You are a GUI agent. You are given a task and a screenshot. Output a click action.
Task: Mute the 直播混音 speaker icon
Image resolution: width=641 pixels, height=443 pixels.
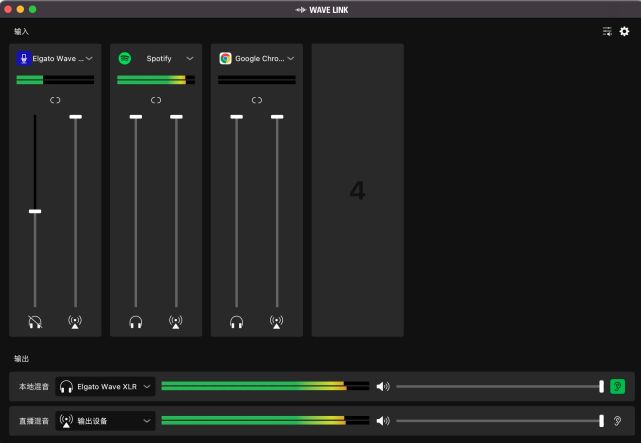coord(383,421)
